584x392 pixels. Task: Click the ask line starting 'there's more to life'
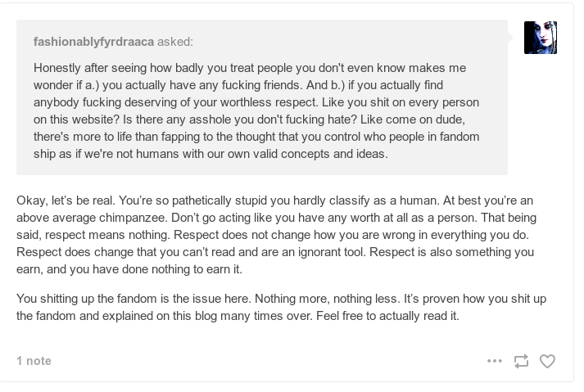click(x=256, y=136)
